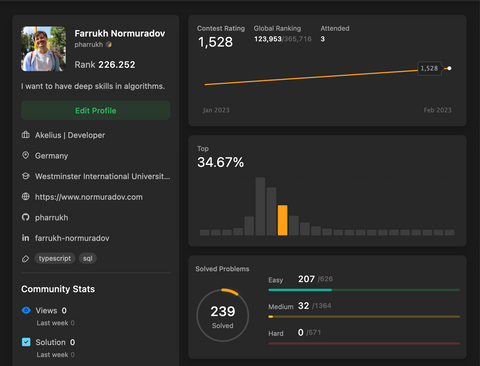Click the Germany location text
The height and width of the screenshot is (366, 480).
click(x=52, y=156)
